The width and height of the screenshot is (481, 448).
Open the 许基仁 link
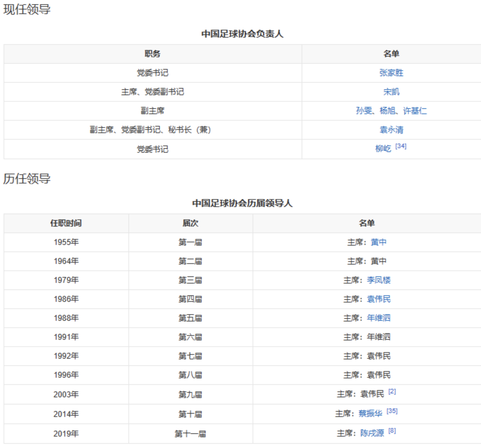[415, 111]
